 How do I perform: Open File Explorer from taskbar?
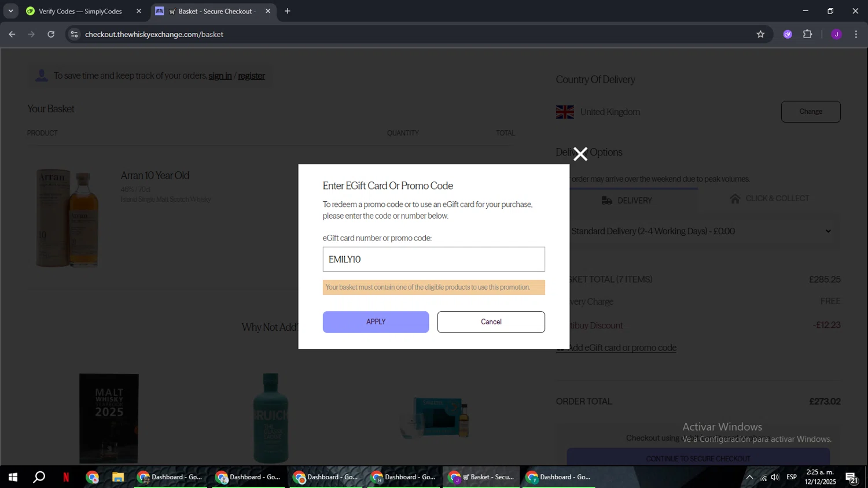coord(118,477)
